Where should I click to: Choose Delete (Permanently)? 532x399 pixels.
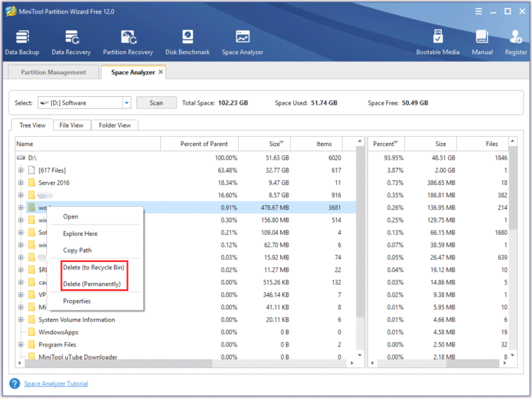point(92,284)
